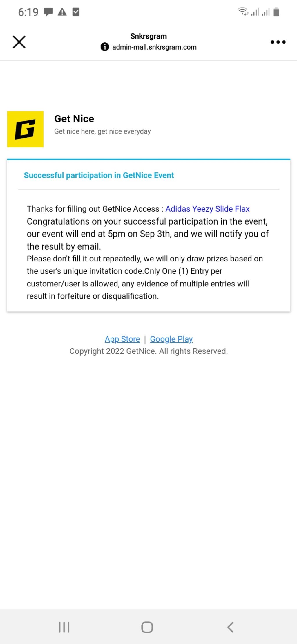Tap the checkmark notification status icon
The height and width of the screenshot is (644, 297).
click(76, 12)
